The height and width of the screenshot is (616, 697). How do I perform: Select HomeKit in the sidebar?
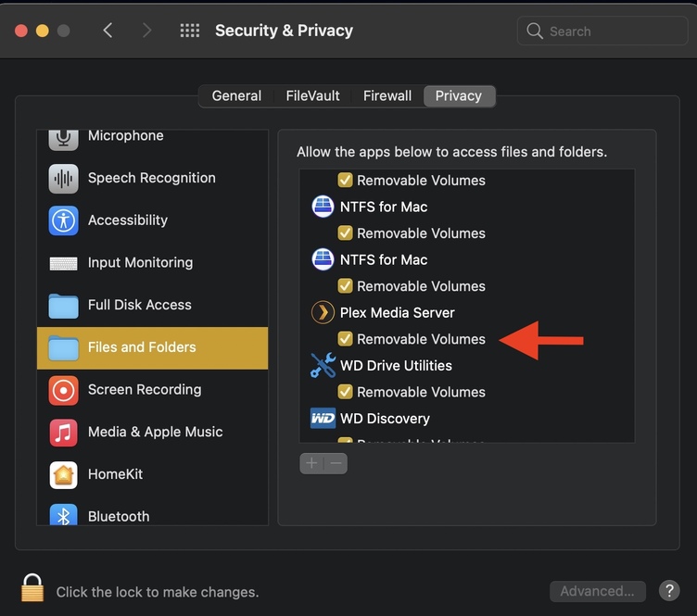click(x=152, y=475)
